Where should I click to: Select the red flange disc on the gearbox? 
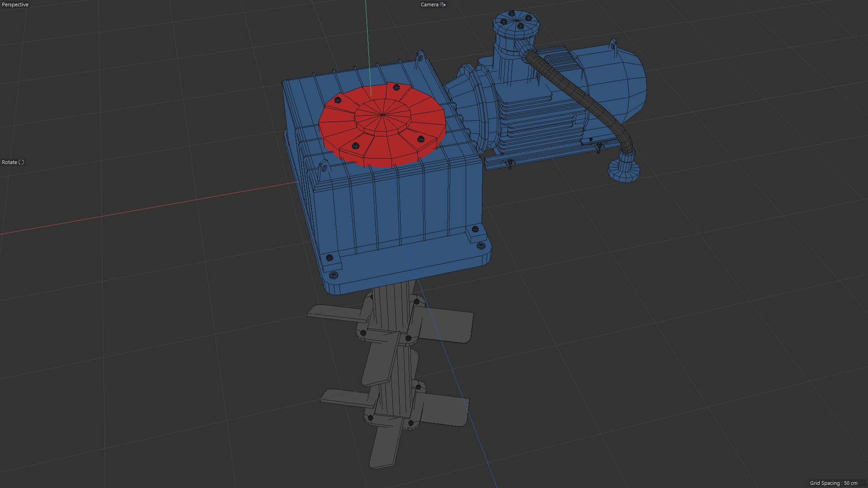(x=382, y=124)
